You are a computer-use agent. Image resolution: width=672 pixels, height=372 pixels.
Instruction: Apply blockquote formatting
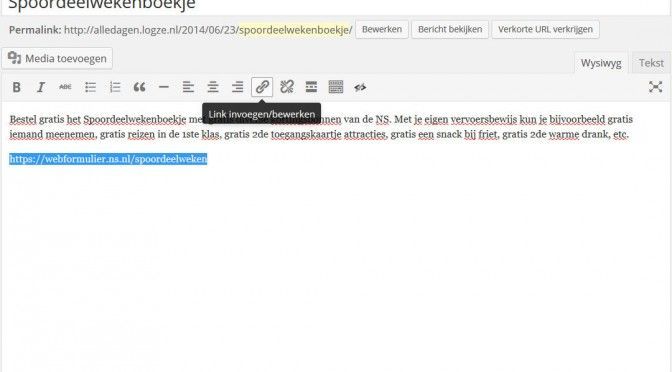139,87
